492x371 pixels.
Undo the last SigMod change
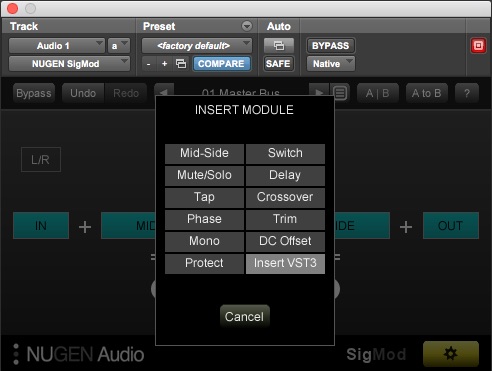[83, 93]
